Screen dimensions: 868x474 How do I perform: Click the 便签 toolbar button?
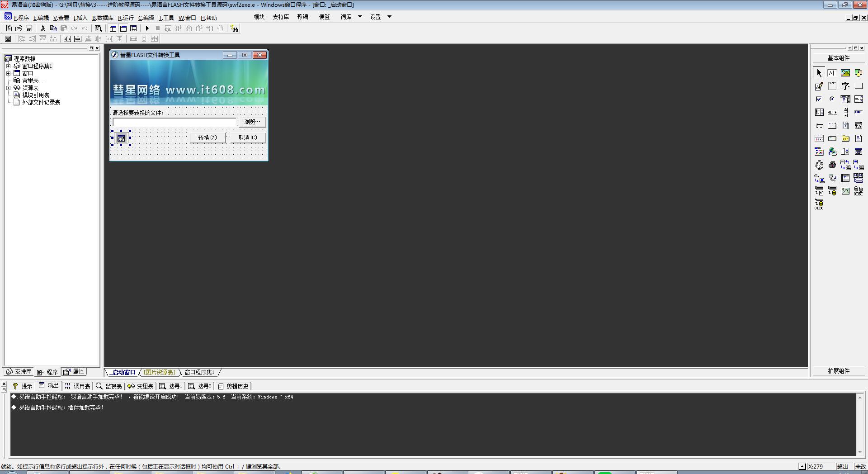324,17
